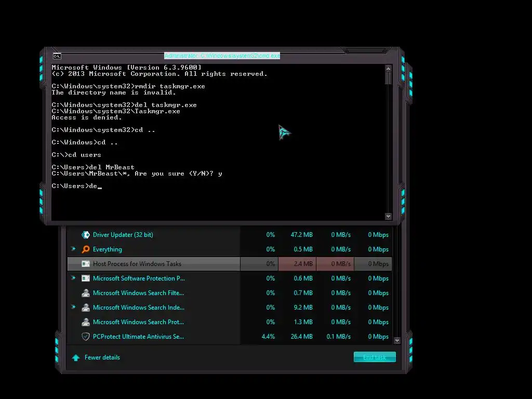This screenshot has width=532, height=399.
Task: Click the 0.5 MB memory value
Action: [303, 249]
